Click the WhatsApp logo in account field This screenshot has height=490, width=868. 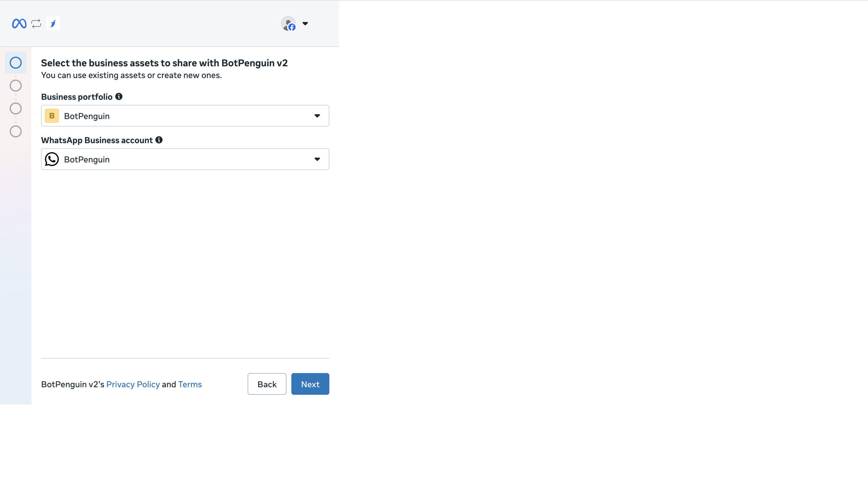click(x=52, y=159)
